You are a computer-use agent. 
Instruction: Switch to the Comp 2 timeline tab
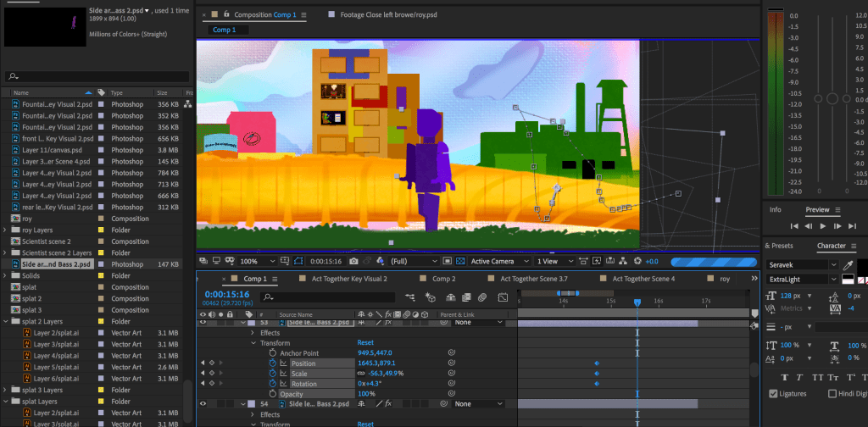click(x=444, y=279)
